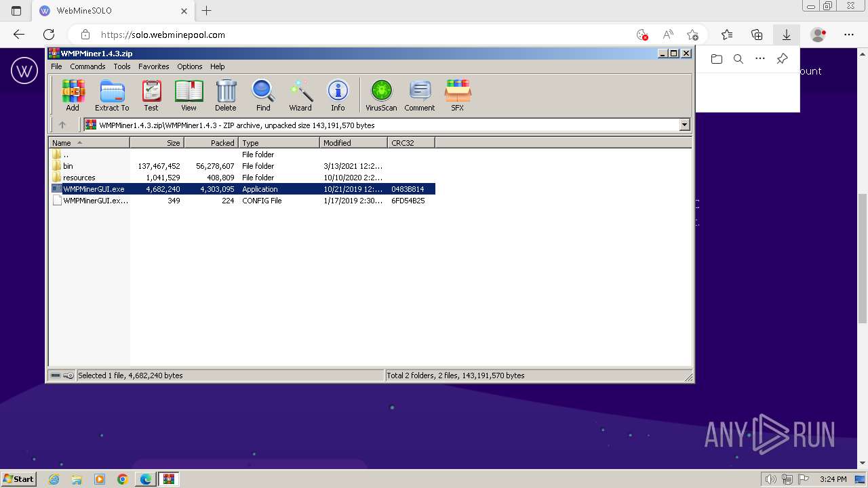Run the Test archive tool
Viewport: 868px width, 488px height.
[151, 95]
